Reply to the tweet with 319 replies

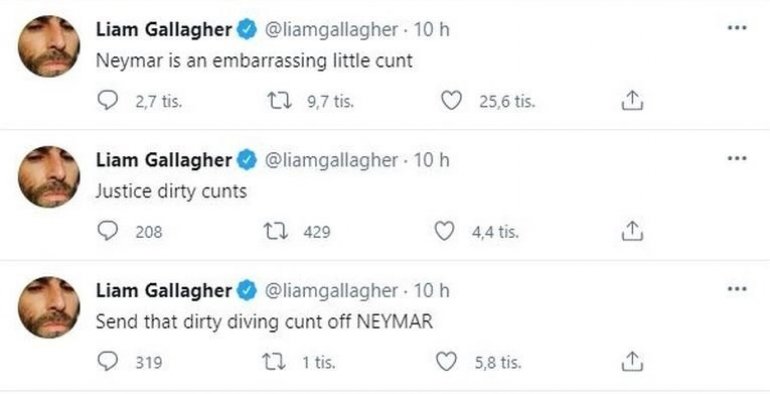tap(108, 362)
